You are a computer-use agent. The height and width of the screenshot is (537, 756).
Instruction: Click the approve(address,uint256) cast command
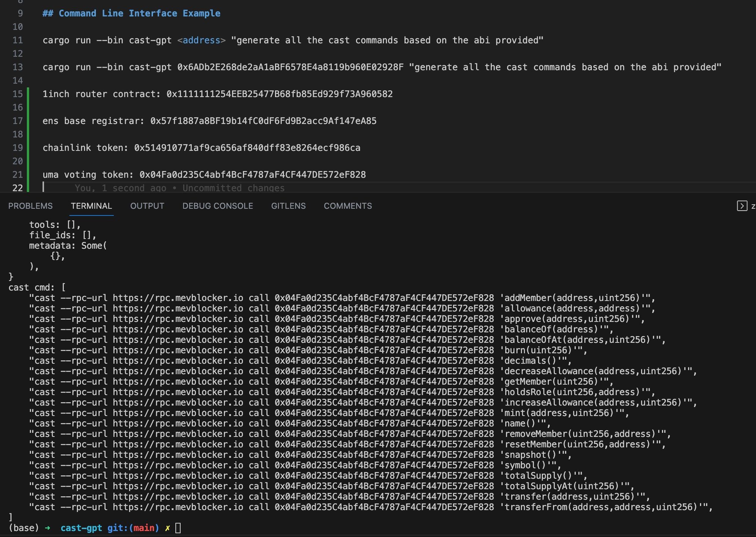tap(337, 319)
